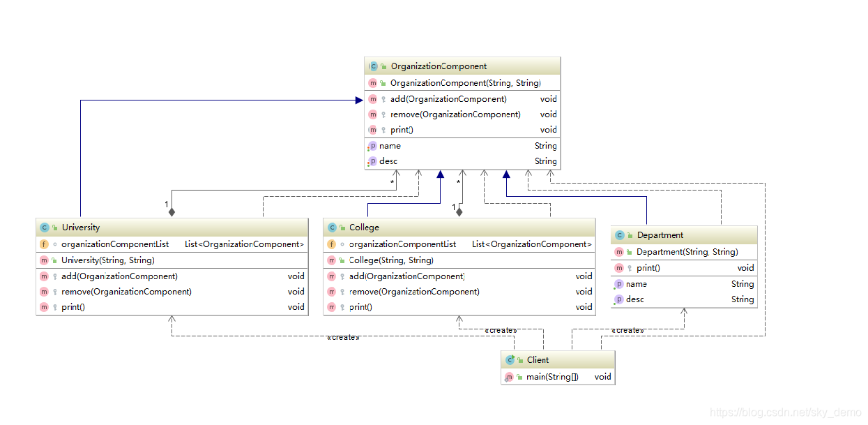The image size is (868, 425).
Task: Select print() method in OrganizationComponent class
Action: (462, 130)
